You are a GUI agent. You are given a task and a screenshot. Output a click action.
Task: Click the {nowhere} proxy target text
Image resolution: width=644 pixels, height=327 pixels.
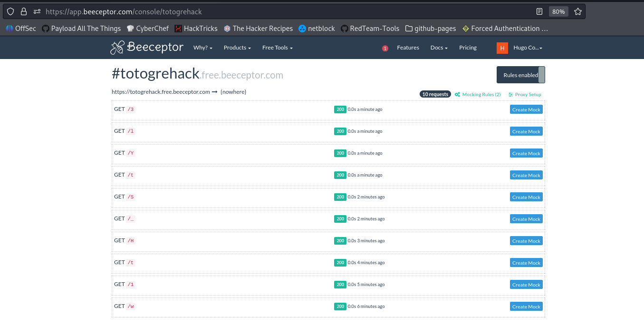click(x=233, y=92)
